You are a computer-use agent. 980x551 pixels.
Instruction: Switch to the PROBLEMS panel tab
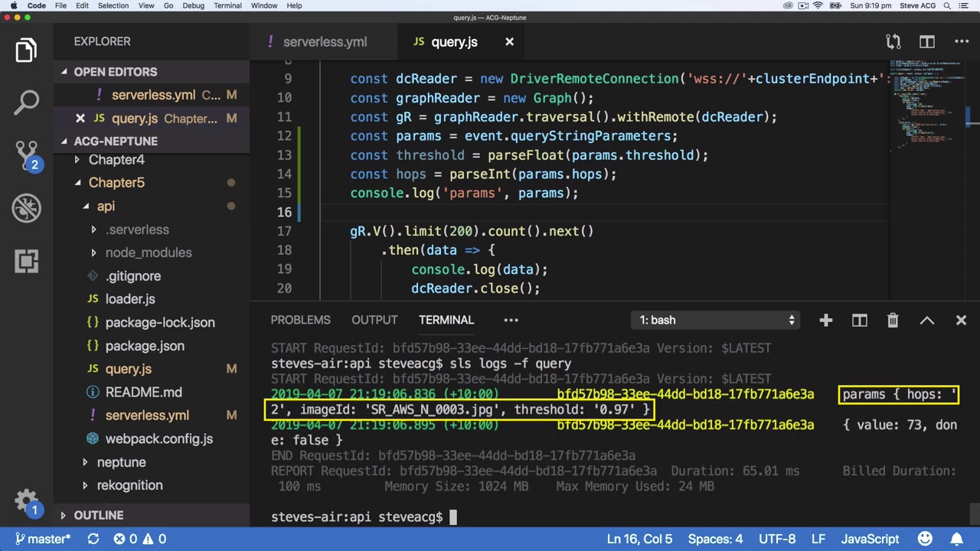300,320
